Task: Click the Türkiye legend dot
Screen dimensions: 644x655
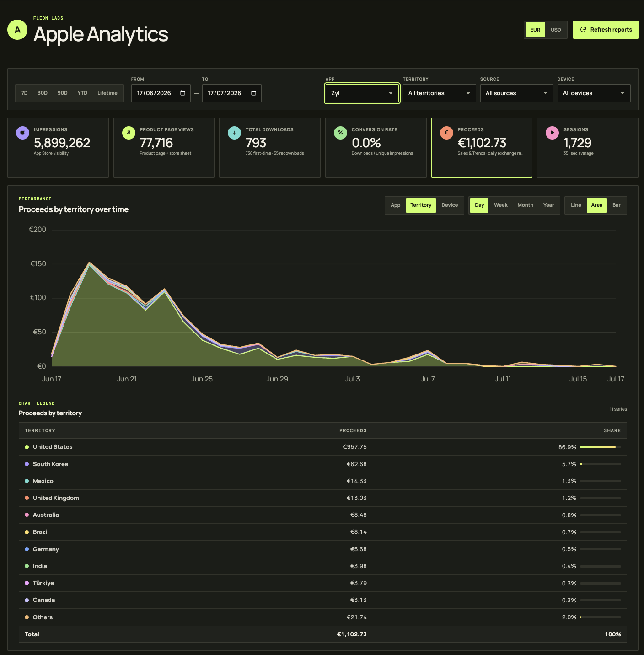Action: (x=27, y=583)
